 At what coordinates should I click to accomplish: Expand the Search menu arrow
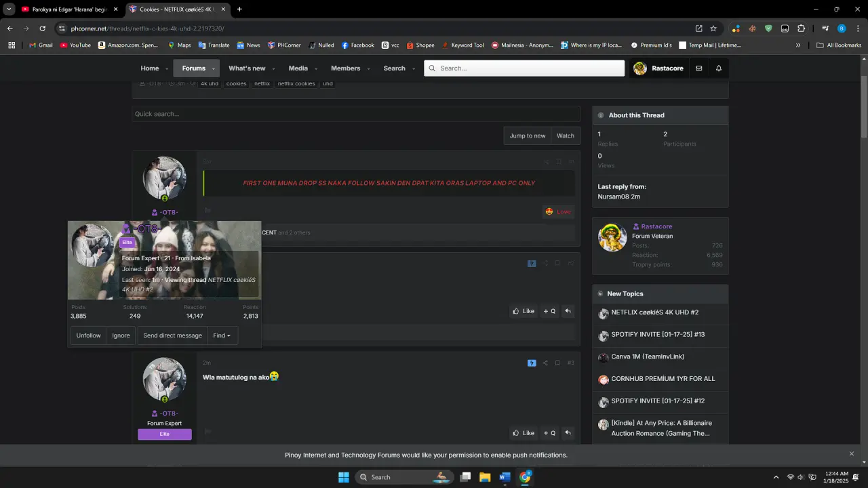(x=414, y=68)
